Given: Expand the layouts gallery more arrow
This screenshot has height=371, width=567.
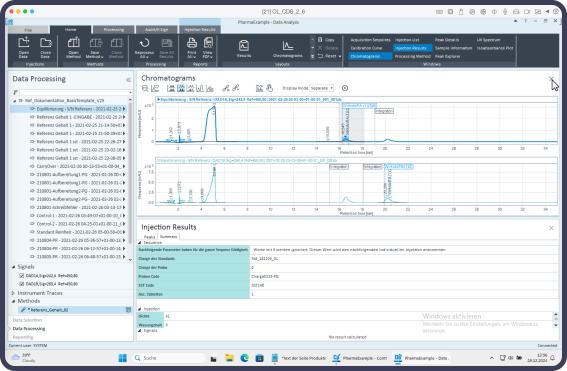Looking at the screenshot, I should coord(312,56).
